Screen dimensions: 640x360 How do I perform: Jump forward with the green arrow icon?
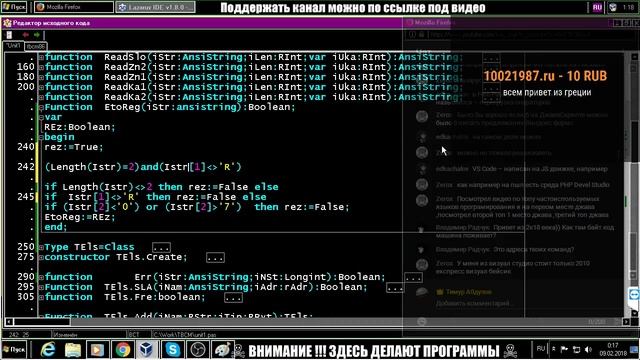pos(37,35)
